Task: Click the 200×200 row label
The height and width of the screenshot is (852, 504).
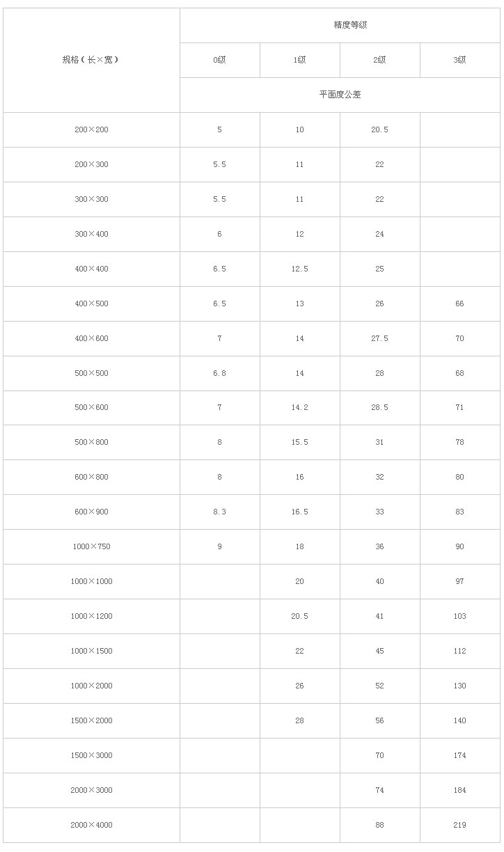Action: 91,129
